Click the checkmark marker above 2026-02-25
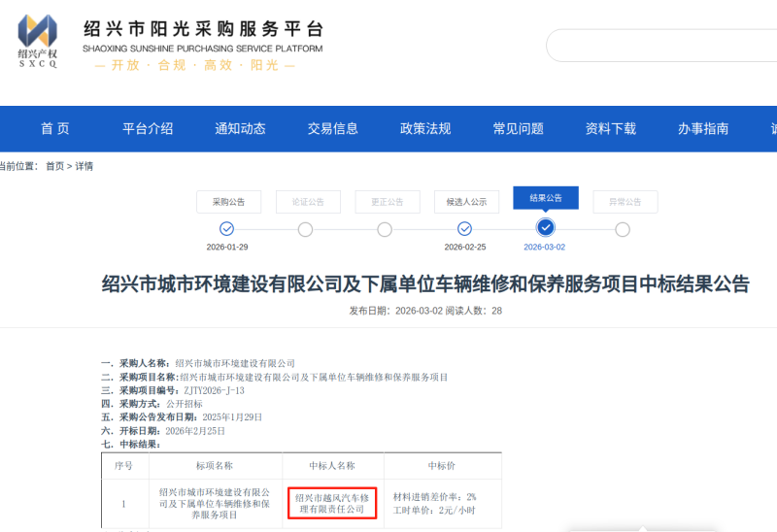 pyautogui.click(x=465, y=229)
